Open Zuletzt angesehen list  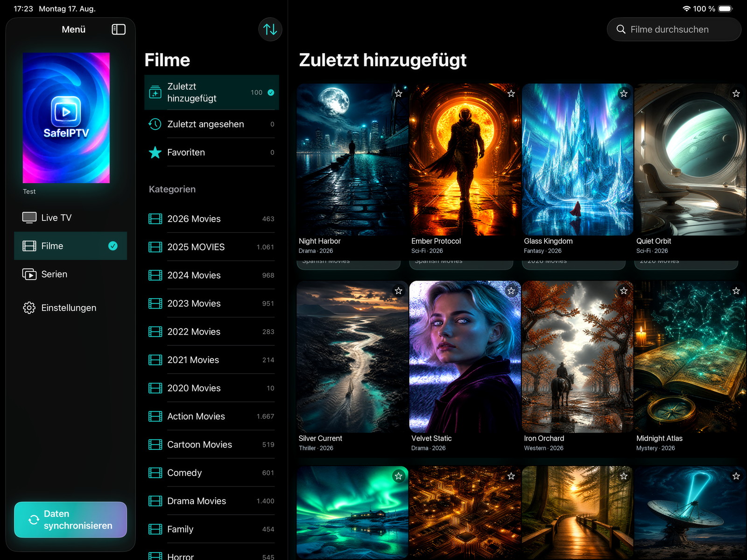211,124
